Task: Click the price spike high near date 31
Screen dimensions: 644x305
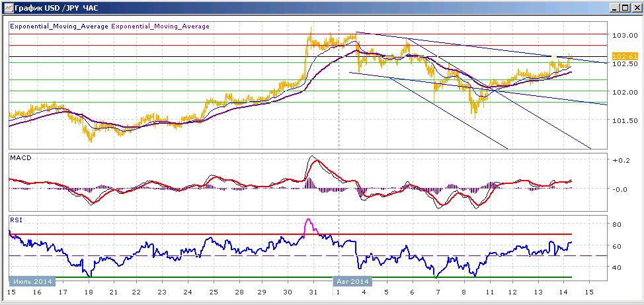Action: 311,29
